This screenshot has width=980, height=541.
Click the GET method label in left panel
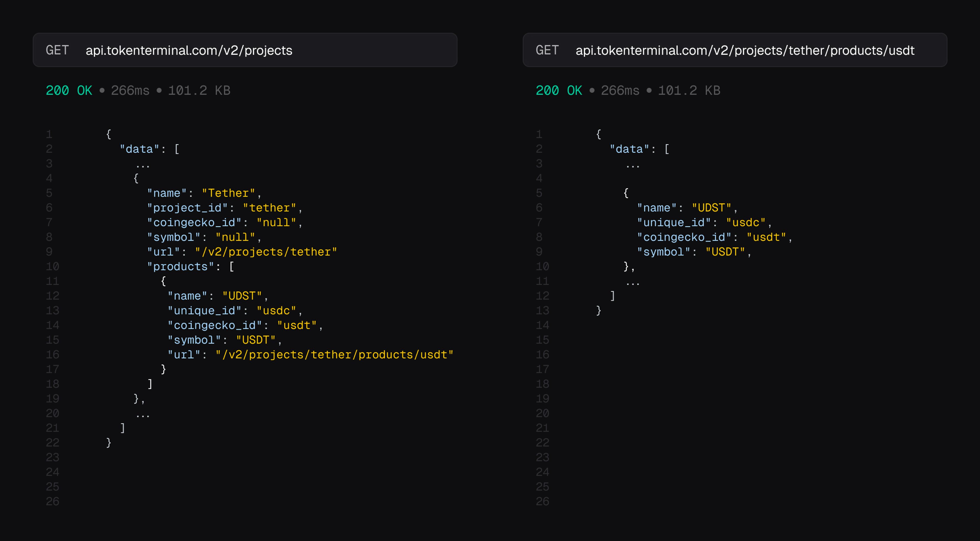57,50
